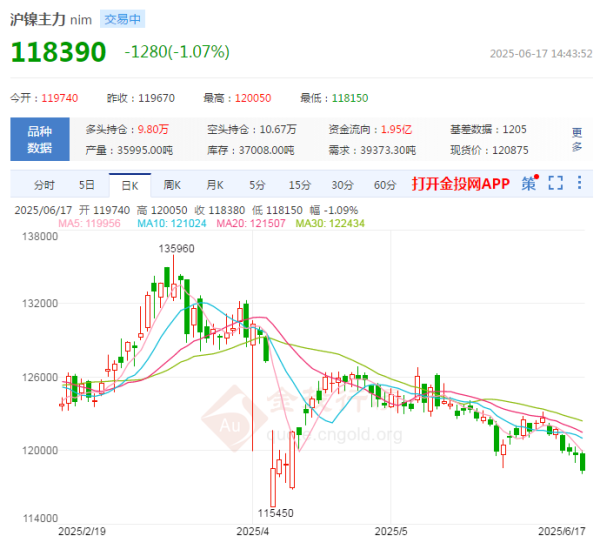Click the 幅 -1.09% amplitude value
This screenshot has width=600, height=536.
334,210
